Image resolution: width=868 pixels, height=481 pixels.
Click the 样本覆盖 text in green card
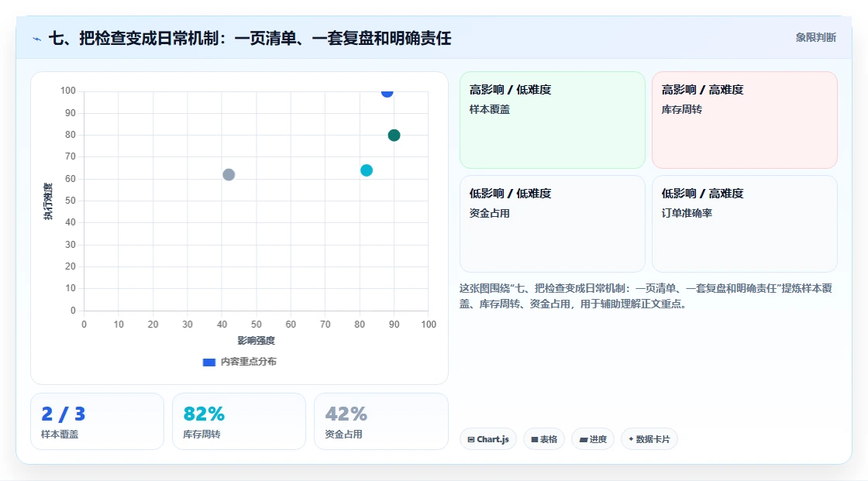[489, 109]
